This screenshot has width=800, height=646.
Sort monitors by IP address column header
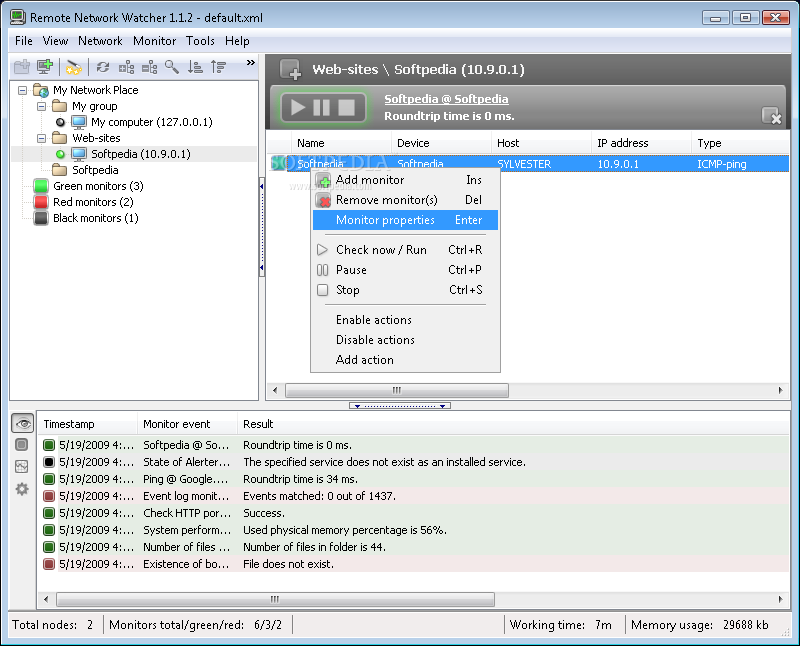pyautogui.click(x=641, y=143)
